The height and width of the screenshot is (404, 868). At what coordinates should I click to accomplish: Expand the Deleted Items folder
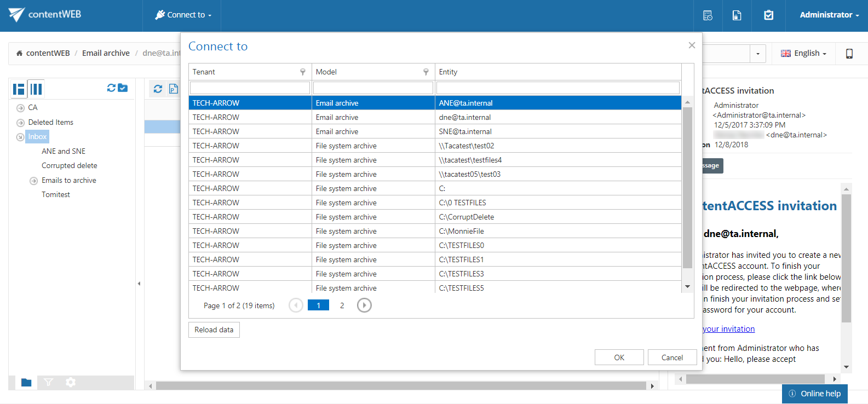pyautogui.click(x=20, y=123)
